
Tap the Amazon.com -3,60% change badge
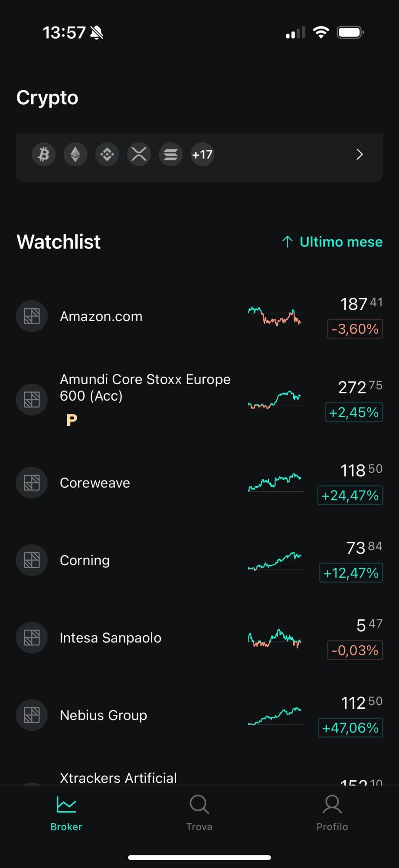[x=355, y=329]
